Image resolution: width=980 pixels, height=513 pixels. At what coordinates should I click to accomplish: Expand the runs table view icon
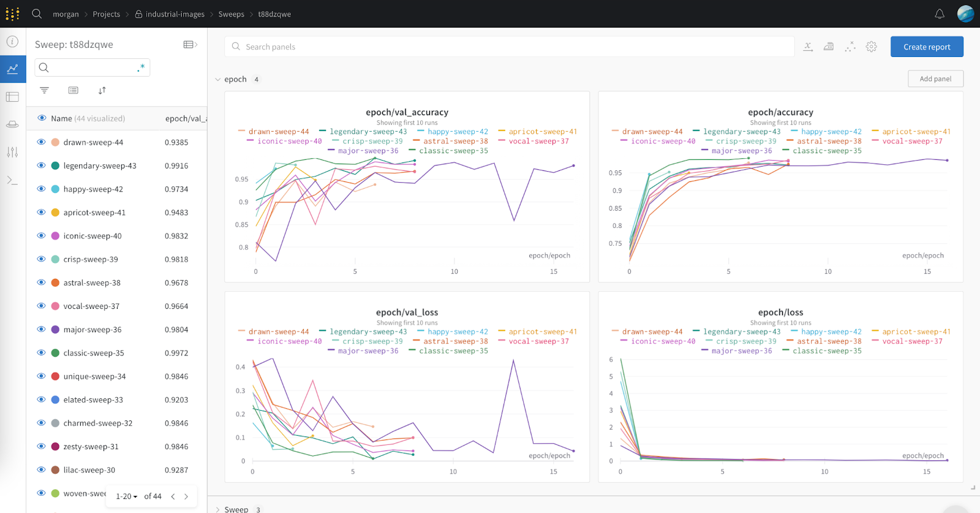click(190, 44)
